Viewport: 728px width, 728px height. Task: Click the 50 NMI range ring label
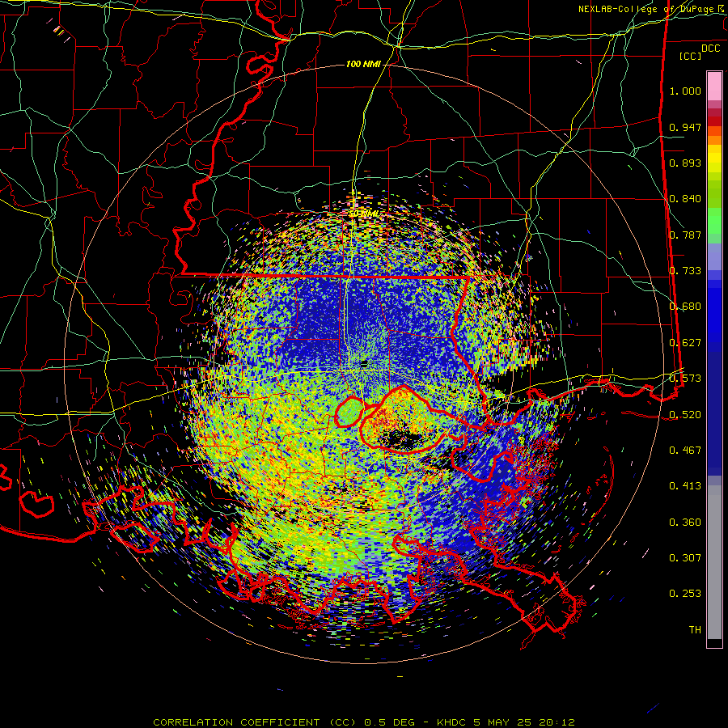(363, 214)
